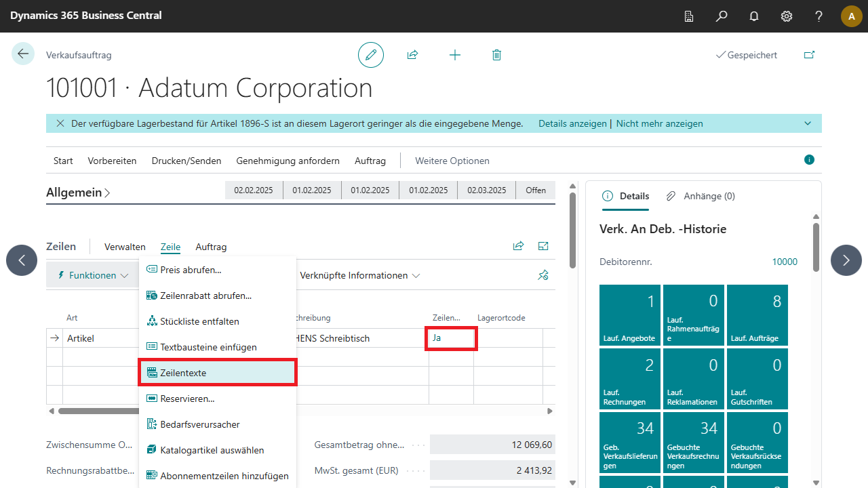Expand the Funktionen dropdown
The height and width of the screenshot is (488, 868).
pos(94,275)
